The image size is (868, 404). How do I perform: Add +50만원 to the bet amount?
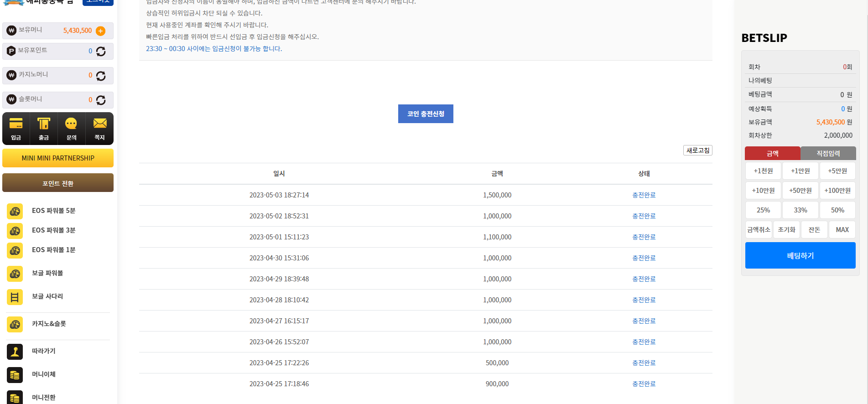800,191
